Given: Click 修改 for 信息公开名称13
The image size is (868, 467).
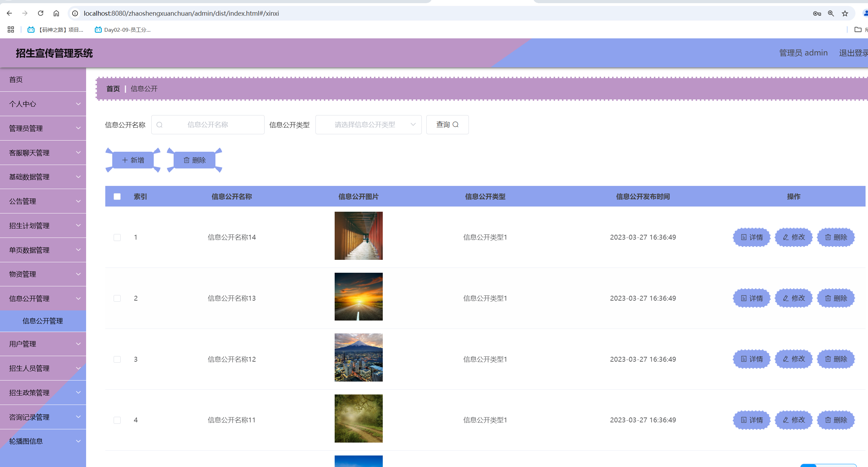Looking at the screenshot, I should click(794, 298).
